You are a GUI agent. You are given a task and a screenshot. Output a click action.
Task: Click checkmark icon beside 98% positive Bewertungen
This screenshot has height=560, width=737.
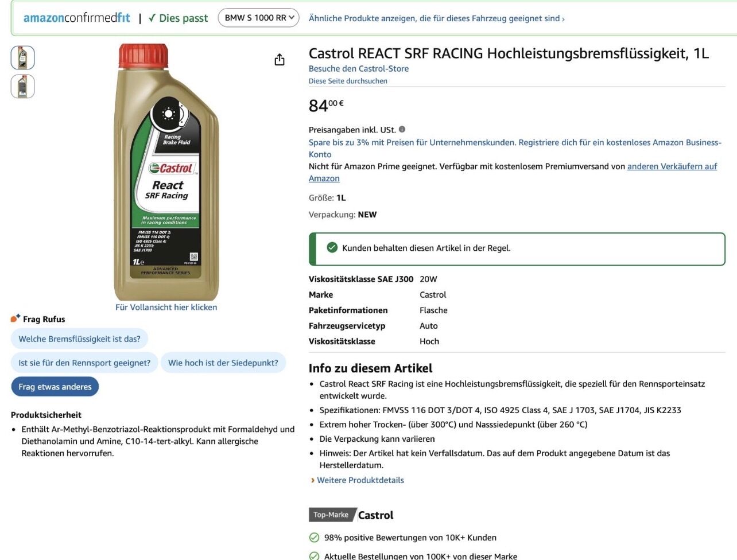[314, 538]
